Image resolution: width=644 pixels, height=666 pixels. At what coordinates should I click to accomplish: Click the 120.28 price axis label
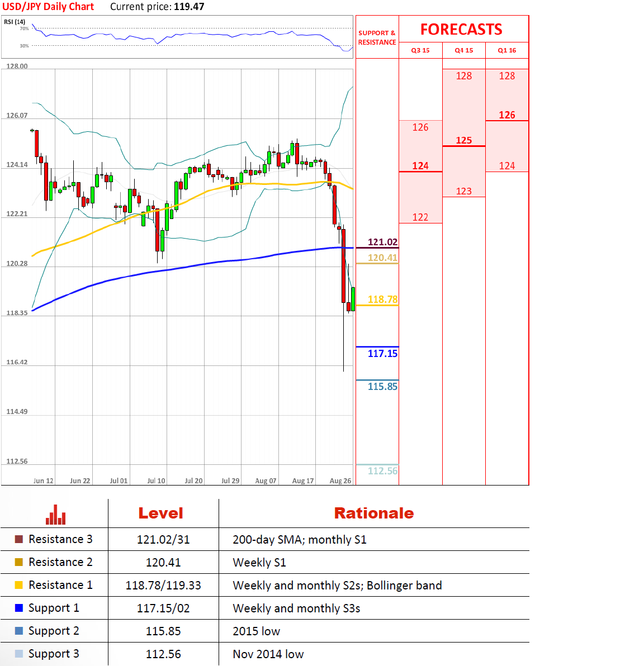coord(17,264)
